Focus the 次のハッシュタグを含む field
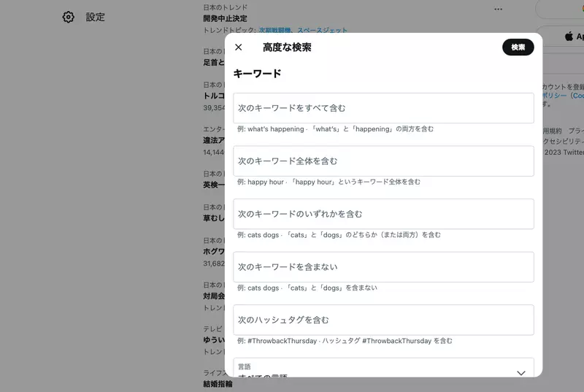The image size is (584, 392). click(x=383, y=320)
